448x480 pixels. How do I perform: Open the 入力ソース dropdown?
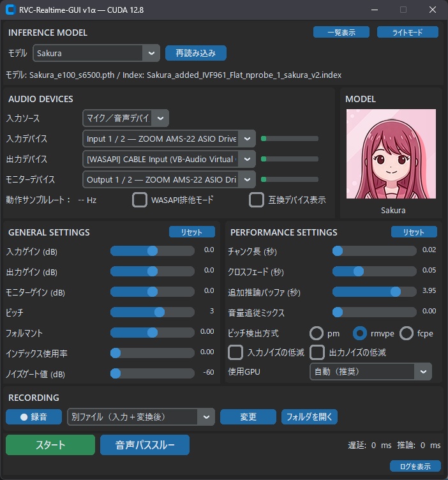pos(126,118)
